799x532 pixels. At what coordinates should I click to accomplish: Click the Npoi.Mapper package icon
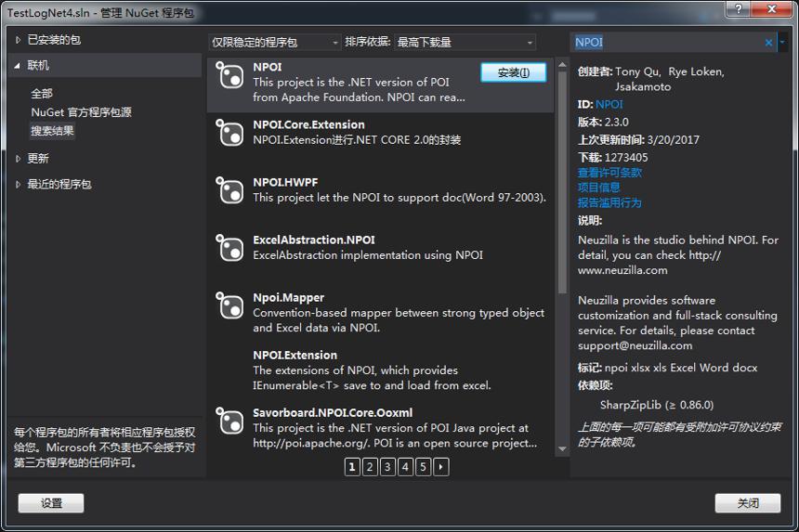click(x=229, y=305)
